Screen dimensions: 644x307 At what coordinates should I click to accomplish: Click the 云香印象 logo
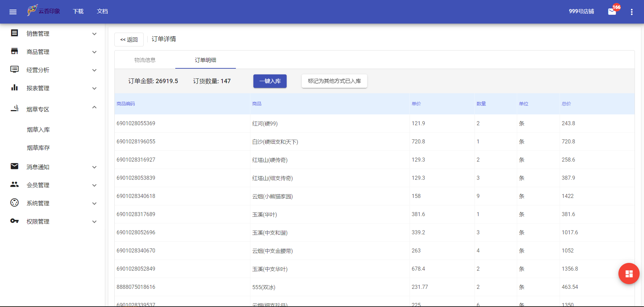click(43, 10)
